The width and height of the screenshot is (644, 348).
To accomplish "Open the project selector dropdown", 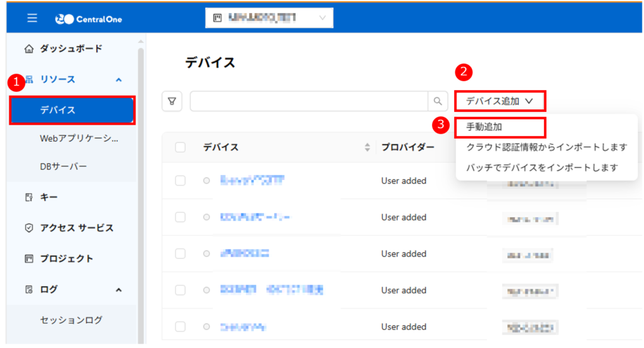I will [269, 18].
